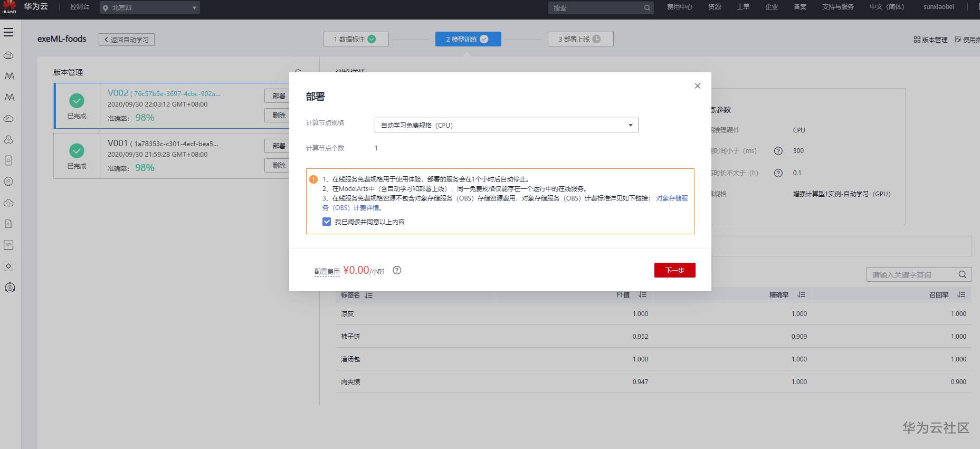Click the recall value 0.900
This screenshot has width=980, height=449.
pos(958,381)
